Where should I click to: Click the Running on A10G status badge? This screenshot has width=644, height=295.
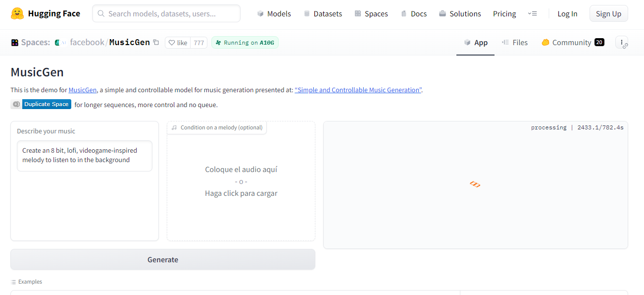pos(245,43)
